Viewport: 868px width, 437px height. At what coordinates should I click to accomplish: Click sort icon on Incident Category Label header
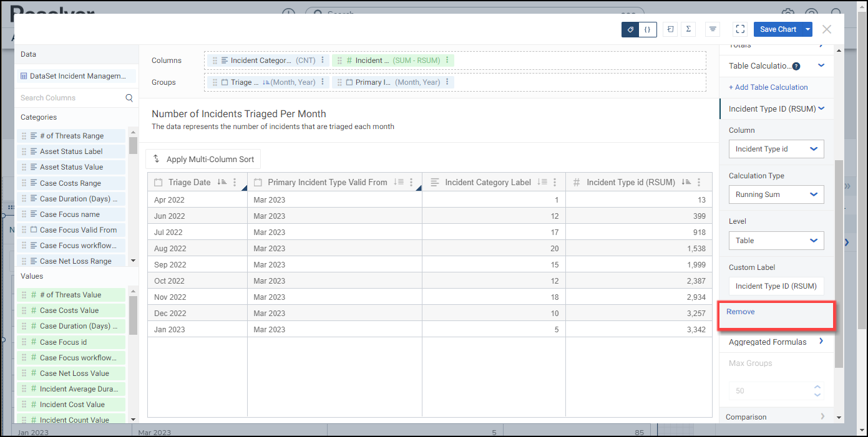[543, 182]
